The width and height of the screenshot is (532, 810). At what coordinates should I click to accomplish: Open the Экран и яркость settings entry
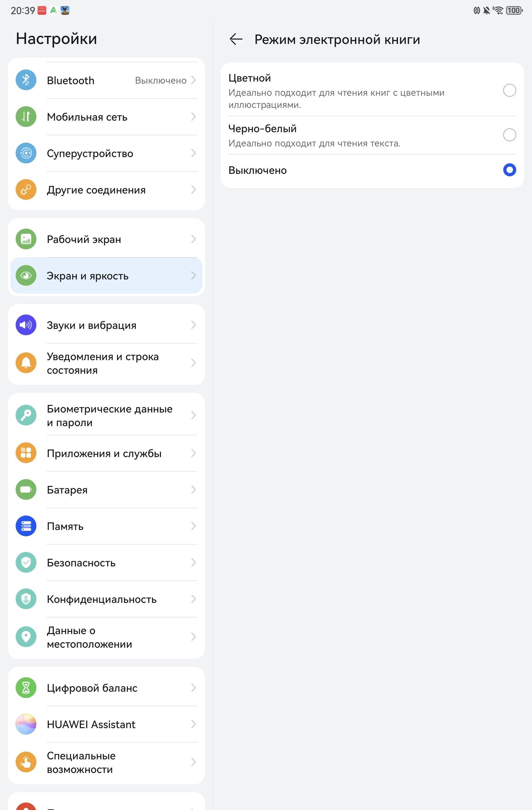[106, 276]
